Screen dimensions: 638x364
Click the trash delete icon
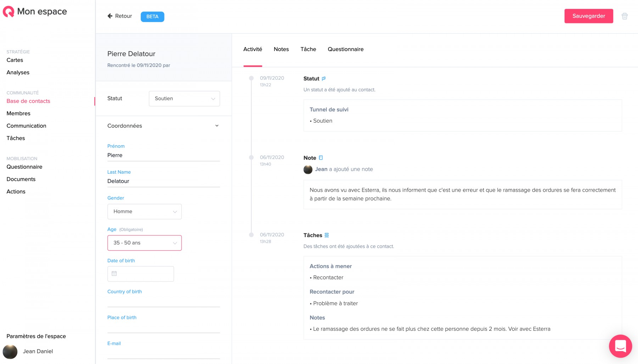625,16
